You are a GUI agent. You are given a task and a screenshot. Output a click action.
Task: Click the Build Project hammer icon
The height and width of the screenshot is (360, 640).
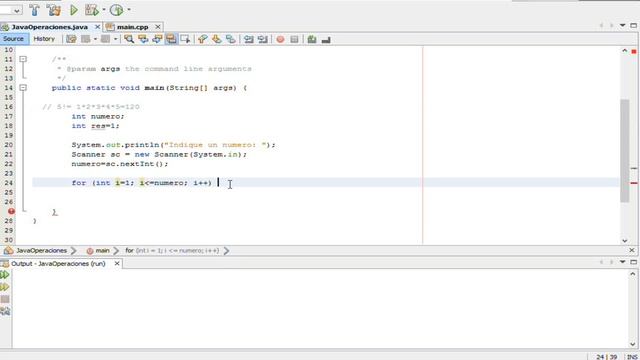34,10
